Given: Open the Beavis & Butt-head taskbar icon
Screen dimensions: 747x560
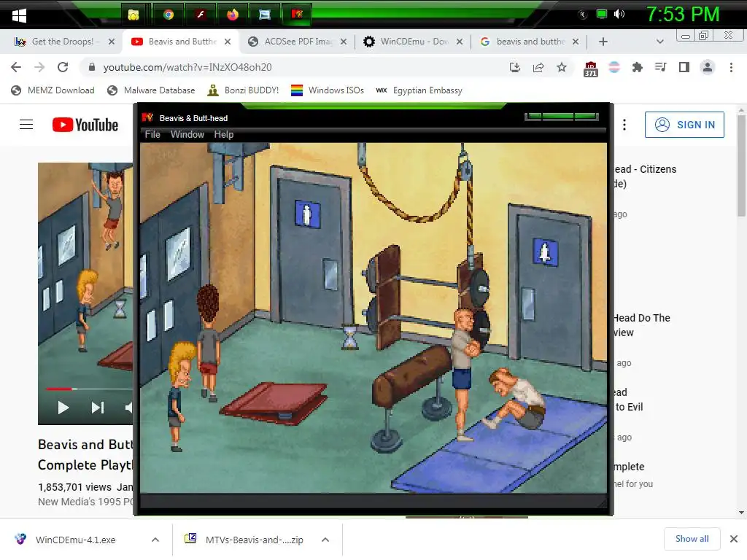Looking at the screenshot, I should (297, 15).
